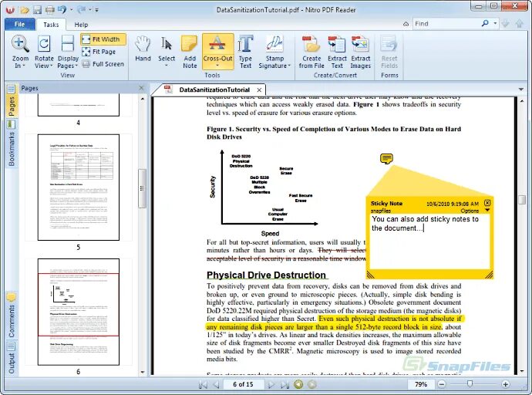This screenshot has height=395, width=532.
Task: Click the Pages panel scroll down arrow
Action: (x=143, y=372)
